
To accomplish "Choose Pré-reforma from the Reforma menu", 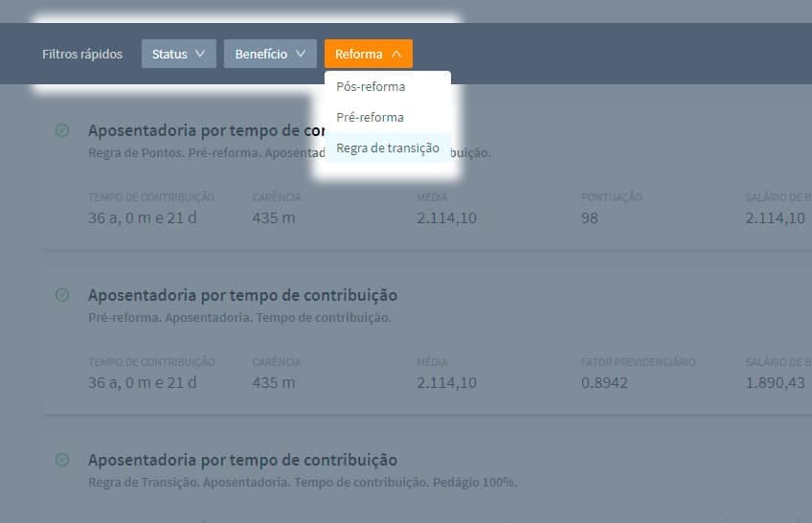I will coord(388,117).
